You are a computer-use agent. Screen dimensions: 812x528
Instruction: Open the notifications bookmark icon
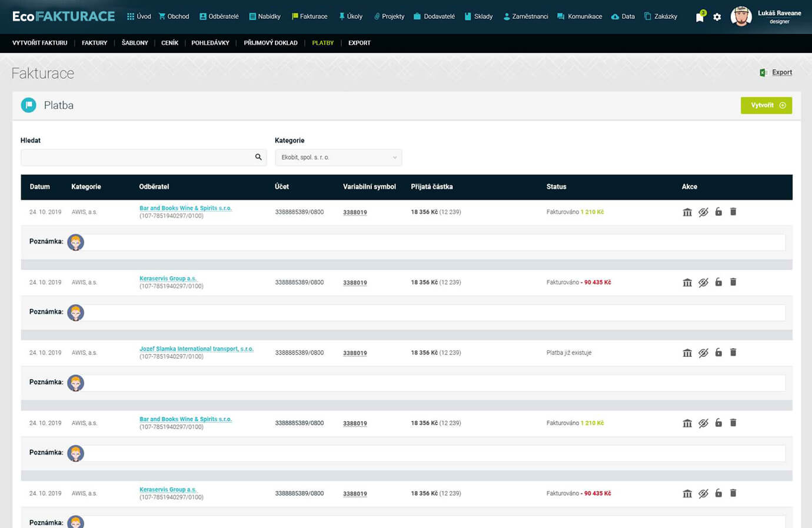coord(700,17)
